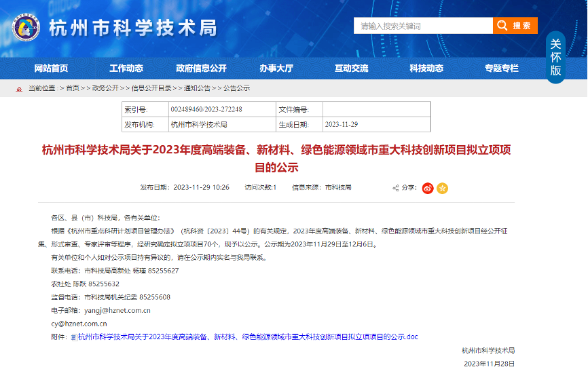
Task: Click 通知公告 breadcrumb link
Action: (197, 88)
